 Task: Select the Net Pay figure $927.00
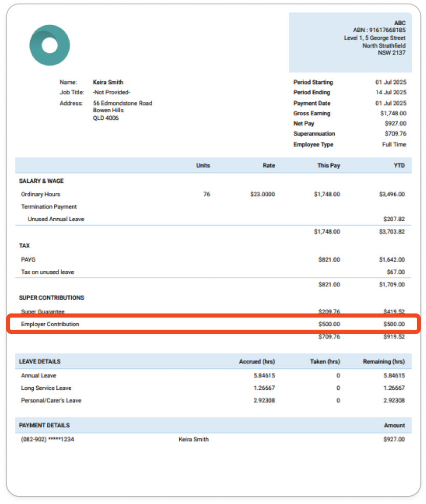click(393, 123)
